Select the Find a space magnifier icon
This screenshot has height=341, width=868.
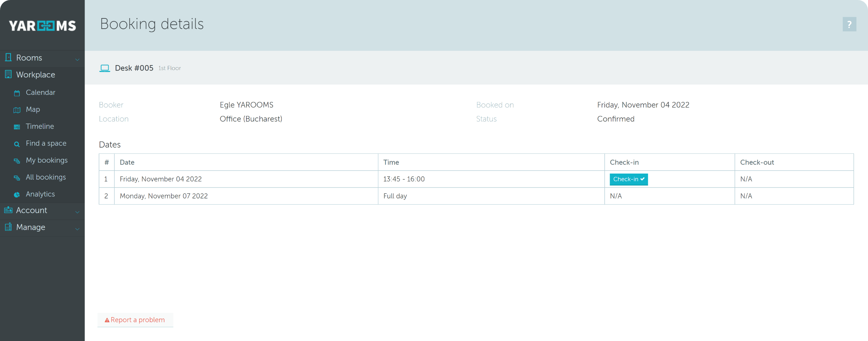pos(17,144)
